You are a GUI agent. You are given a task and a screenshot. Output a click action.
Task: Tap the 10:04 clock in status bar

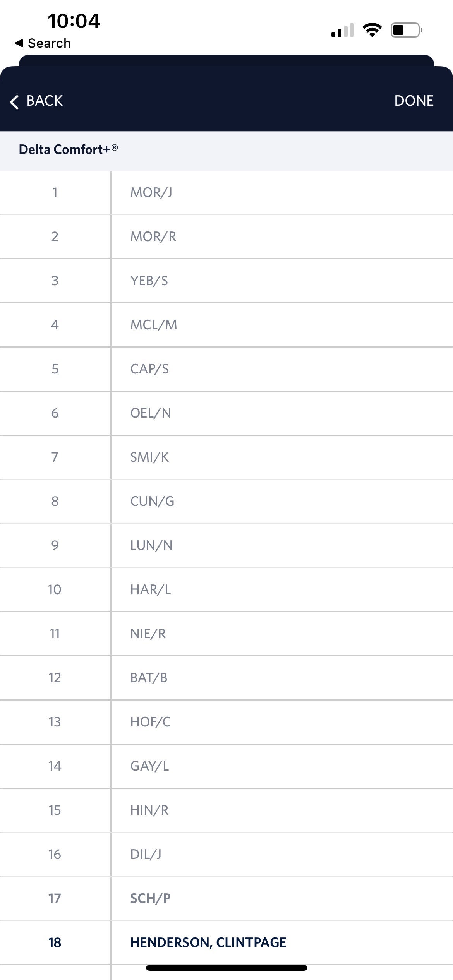click(x=75, y=22)
